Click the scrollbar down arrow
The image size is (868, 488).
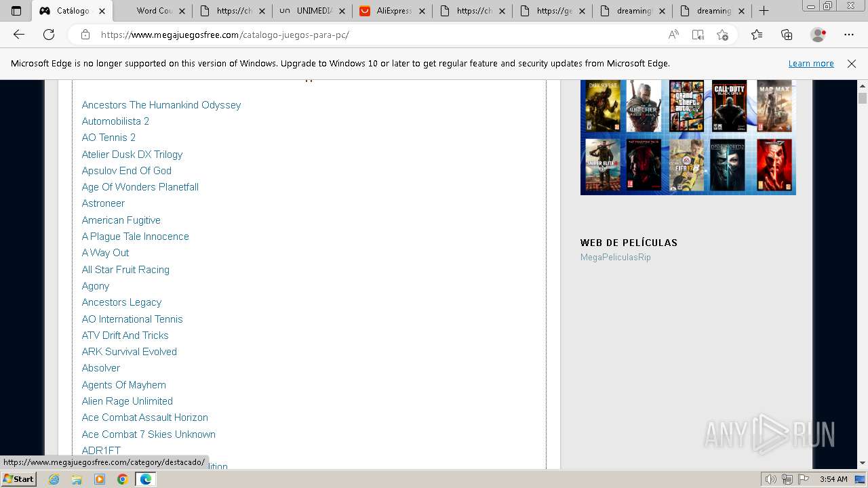click(x=863, y=463)
